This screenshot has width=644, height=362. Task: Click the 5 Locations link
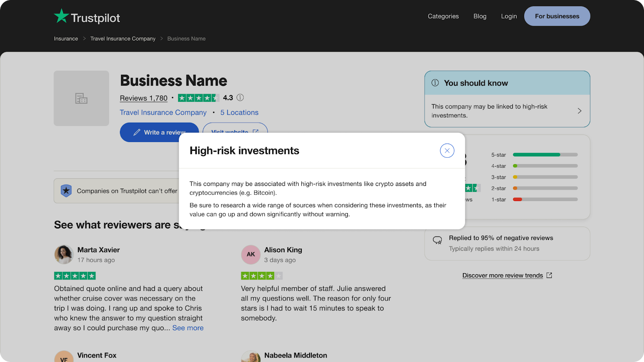239,112
